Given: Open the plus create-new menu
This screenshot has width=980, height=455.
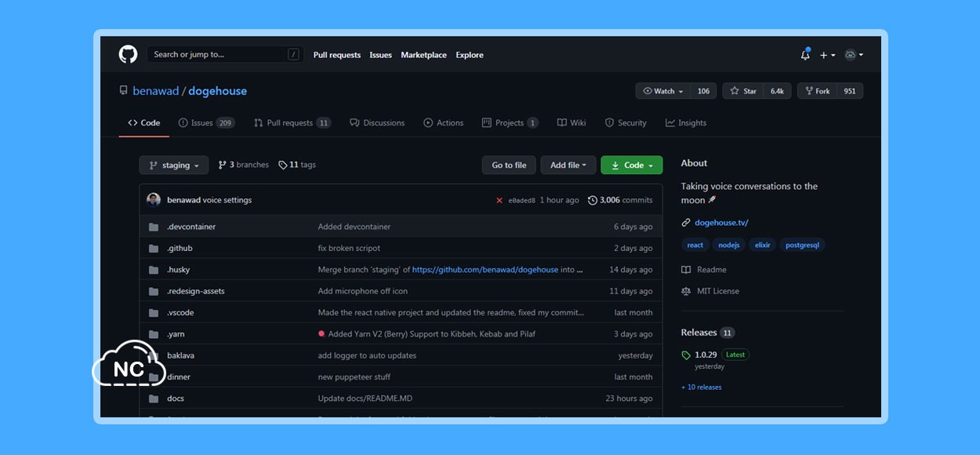Looking at the screenshot, I should point(827,55).
